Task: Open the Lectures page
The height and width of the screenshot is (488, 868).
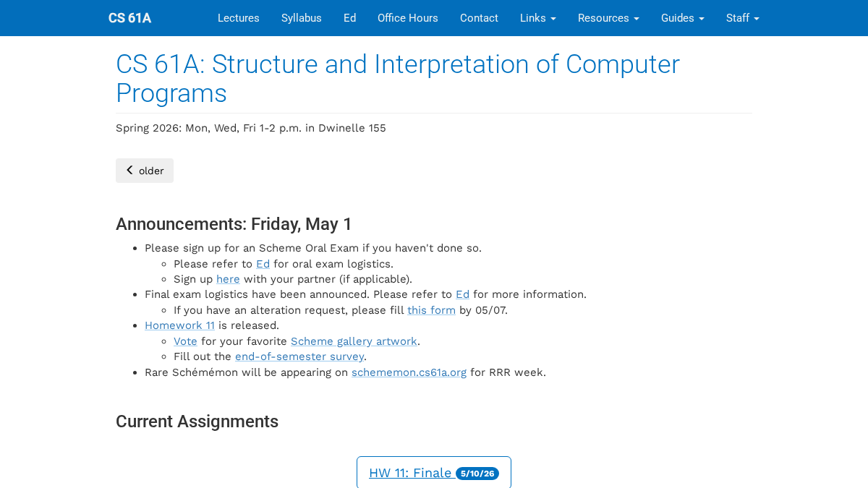Action: (x=239, y=18)
